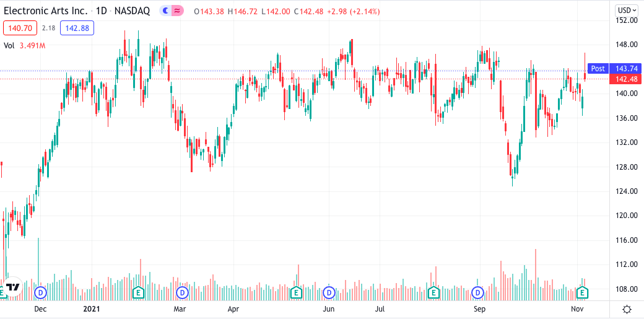Click the 120.00 price axis label
This screenshot has width=644, height=319.
point(627,216)
